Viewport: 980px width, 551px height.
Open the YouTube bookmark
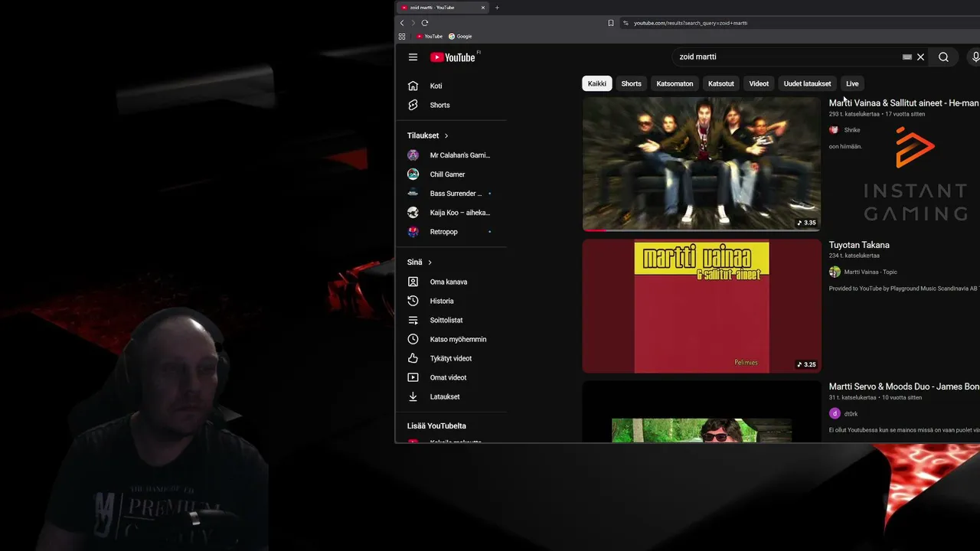pyautogui.click(x=430, y=36)
